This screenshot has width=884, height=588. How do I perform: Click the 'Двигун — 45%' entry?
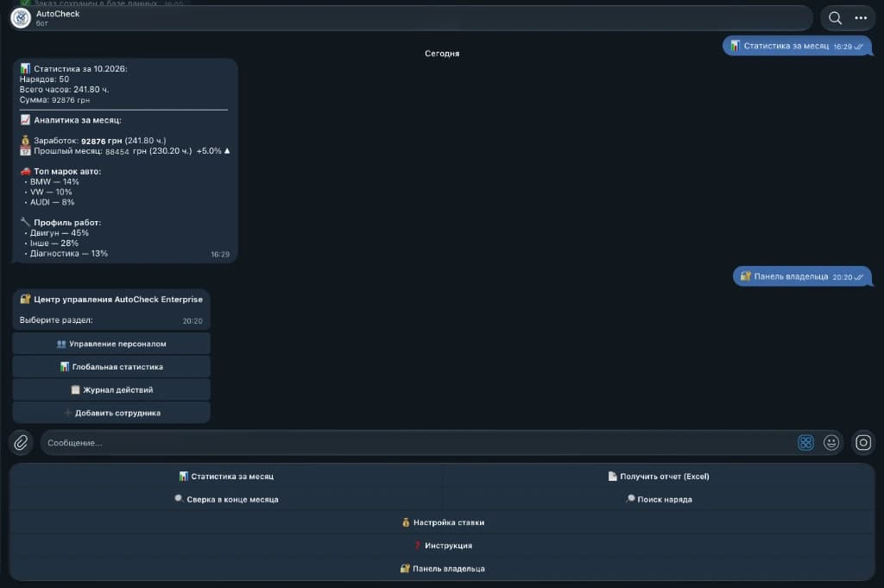pyautogui.click(x=57, y=233)
